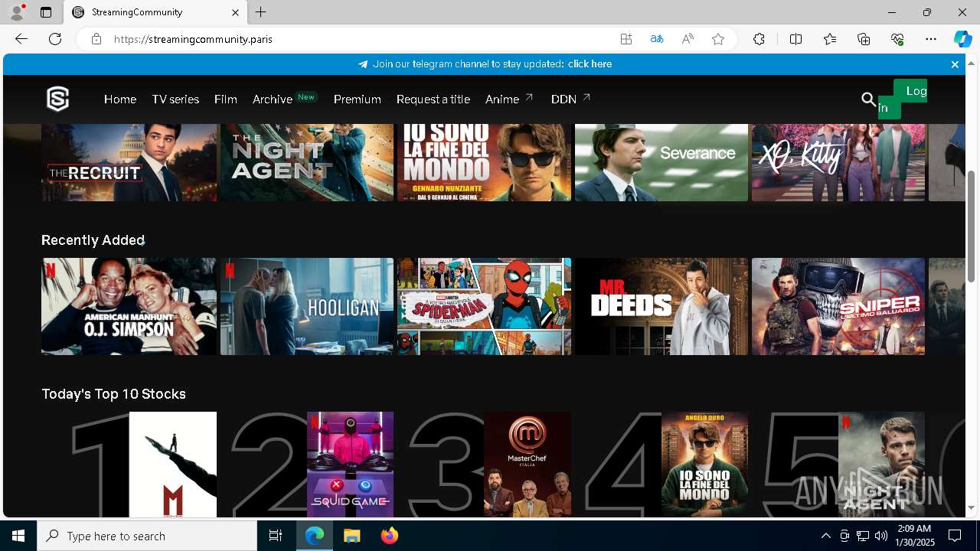The image size is (980, 551).
Task: Click the taskbar search box
Action: pos(147,536)
